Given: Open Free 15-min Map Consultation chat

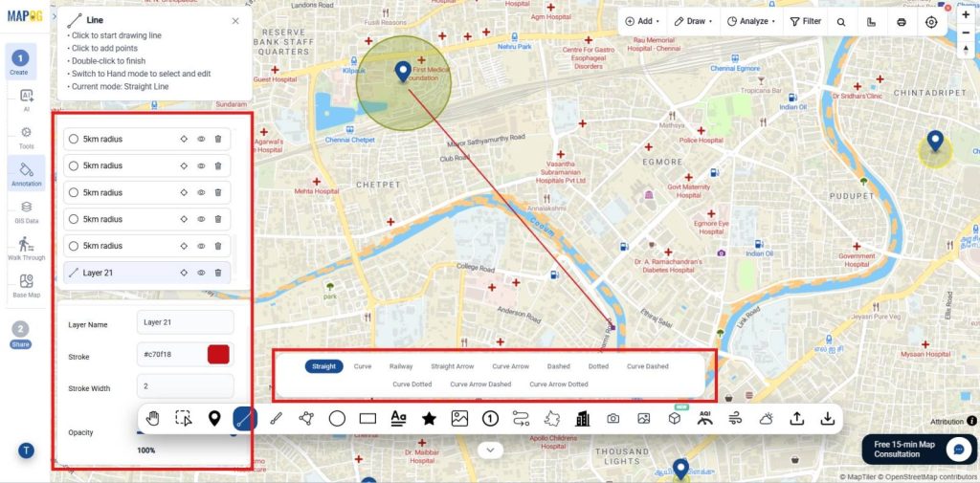Looking at the screenshot, I should (919, 450).
